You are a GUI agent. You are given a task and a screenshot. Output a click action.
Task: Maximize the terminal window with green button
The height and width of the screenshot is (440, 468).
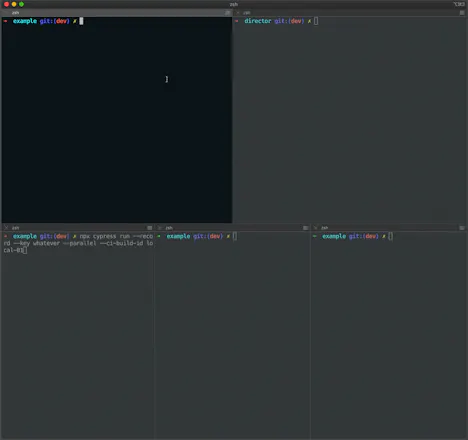coord(21,4)
